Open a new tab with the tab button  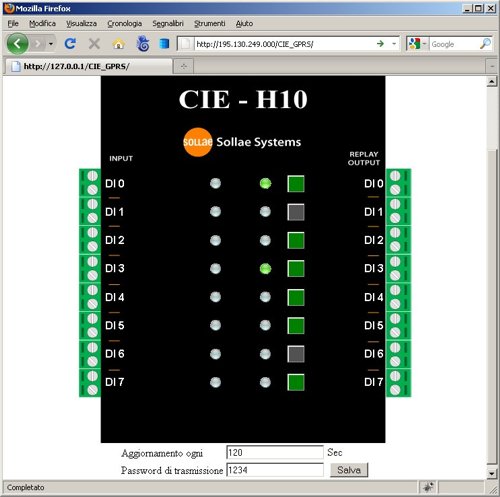183,66
